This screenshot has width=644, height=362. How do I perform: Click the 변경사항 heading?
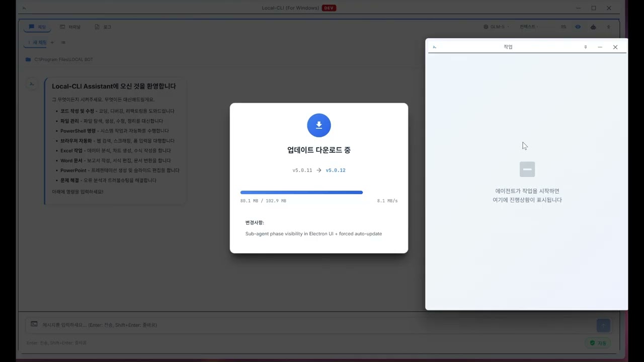tap(255, 222)
